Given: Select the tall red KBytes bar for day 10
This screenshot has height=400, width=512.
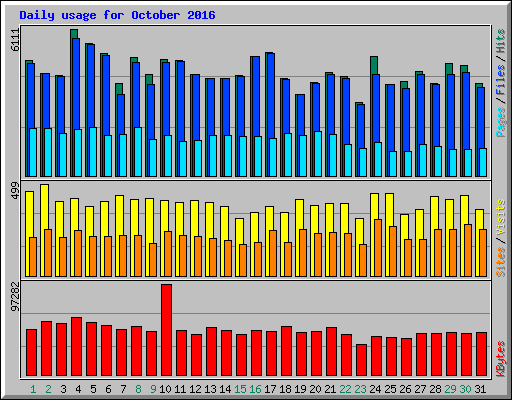Looking at the screenshot, I should 167,330.
